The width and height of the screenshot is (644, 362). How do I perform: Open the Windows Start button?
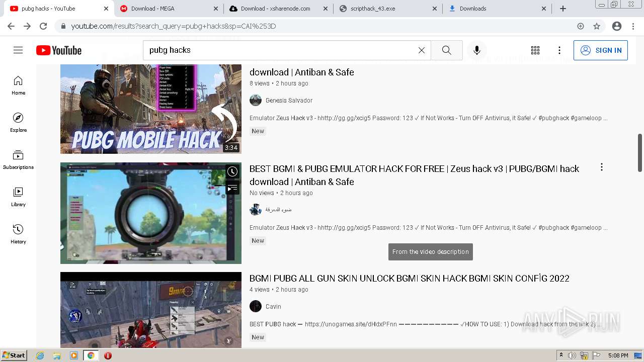14,355
